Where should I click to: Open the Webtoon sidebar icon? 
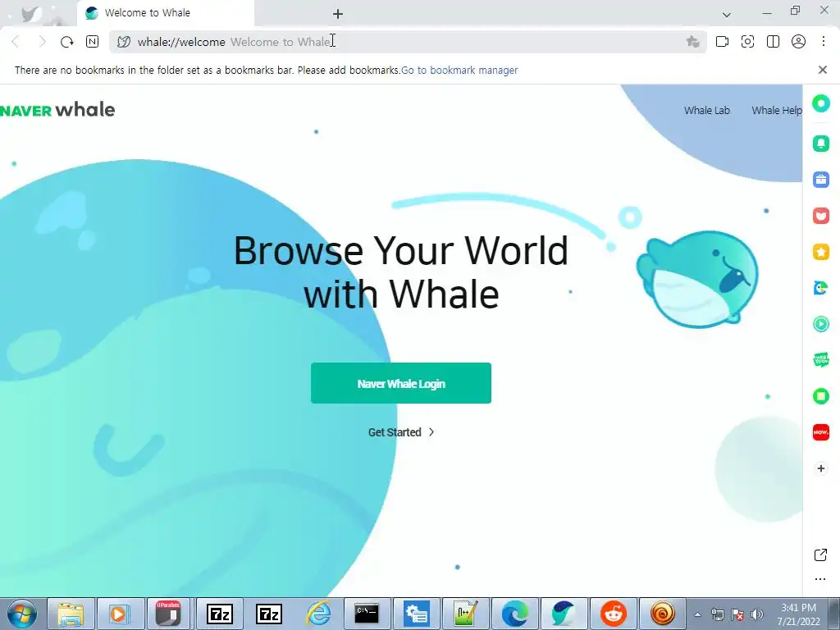click(820, 360)
